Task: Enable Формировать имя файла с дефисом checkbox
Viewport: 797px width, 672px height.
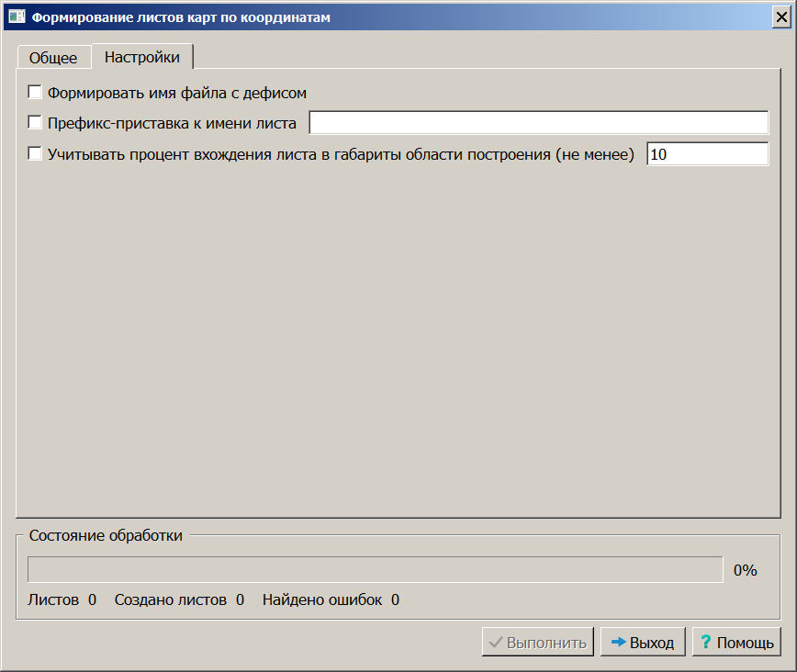Action: coord(36,93)
